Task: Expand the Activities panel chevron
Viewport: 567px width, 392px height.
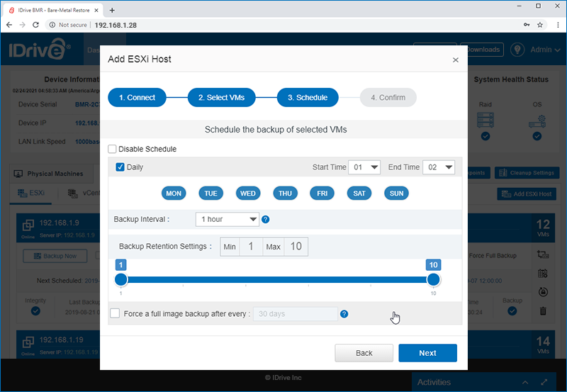Action: tap(525, 382)
